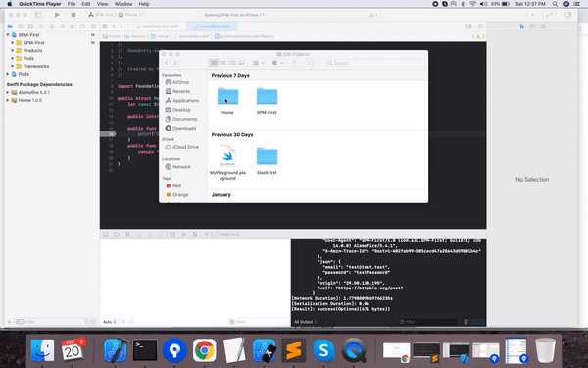Click the Finder forward arrow
This screenshot has height=368, width=588.
(175, 63)
